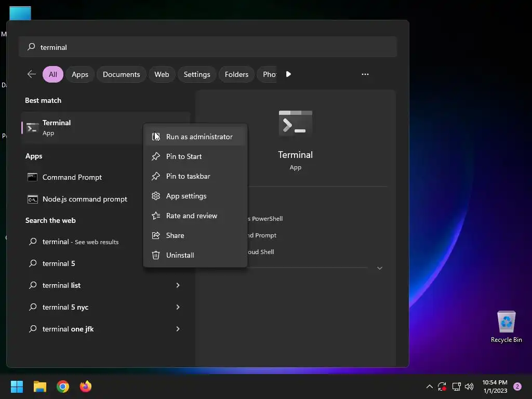Viewport: 532px width, 399px height.
Task: Click into the terminal search box
Action: (208, 47)
